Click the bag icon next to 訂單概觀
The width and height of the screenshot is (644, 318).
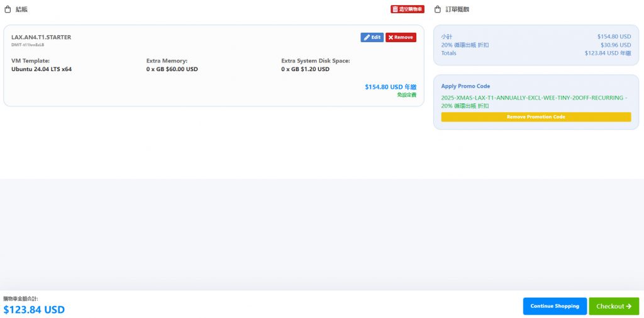pyautogui.click(x=438, y=9)
